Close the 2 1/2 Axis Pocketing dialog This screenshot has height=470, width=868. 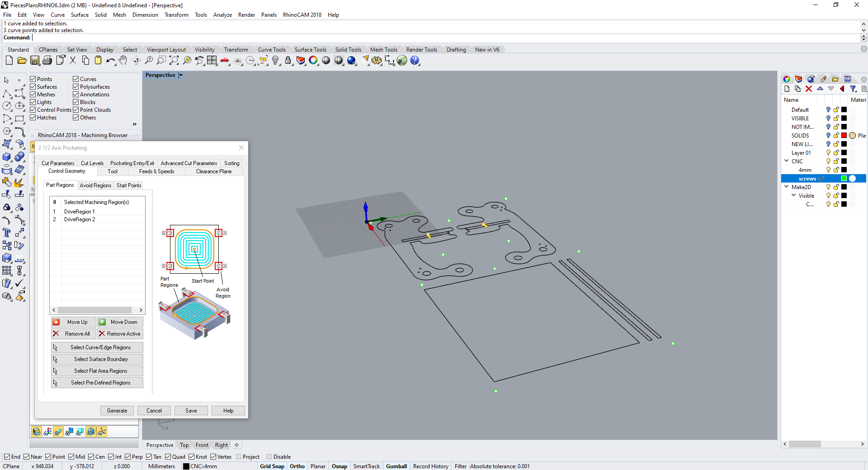coord(241,147)
